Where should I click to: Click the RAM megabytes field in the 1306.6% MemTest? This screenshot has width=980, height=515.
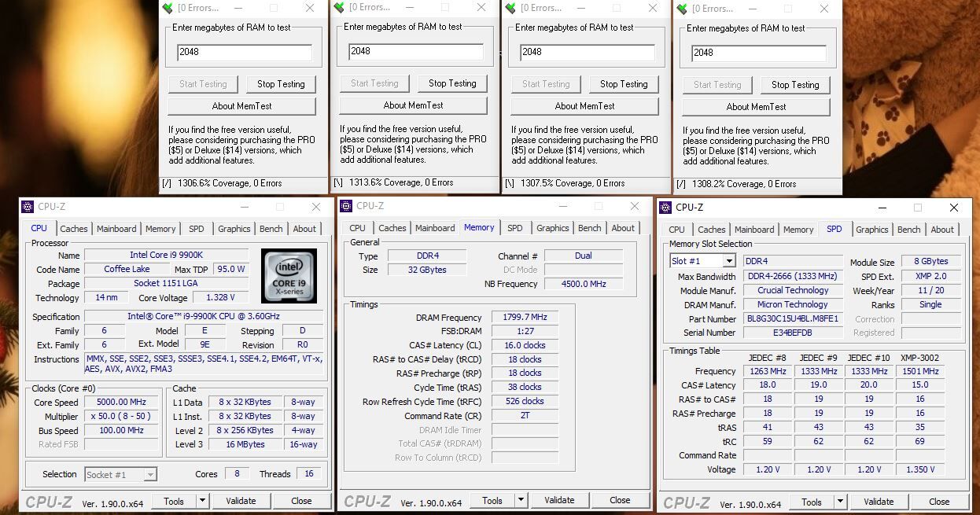245,53
